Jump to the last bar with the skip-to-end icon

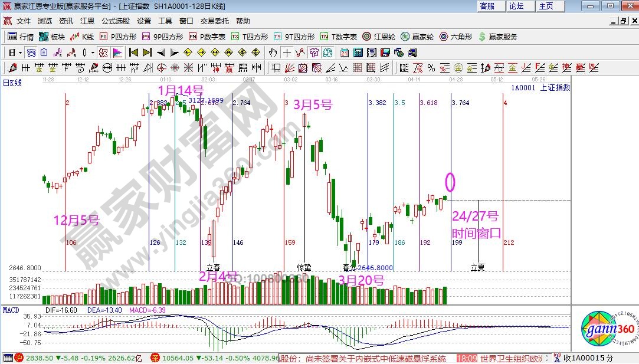click(147, 53)
